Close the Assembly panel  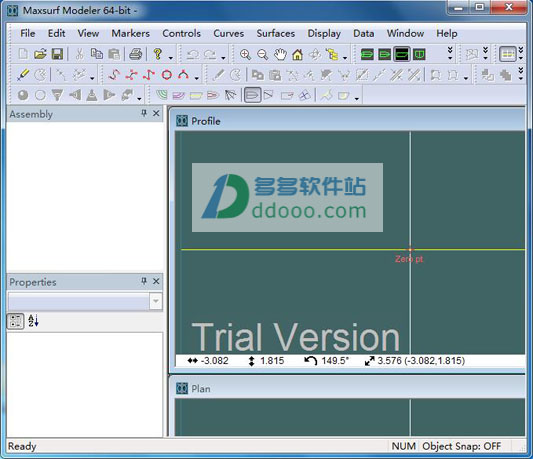(x=156, y=113)
